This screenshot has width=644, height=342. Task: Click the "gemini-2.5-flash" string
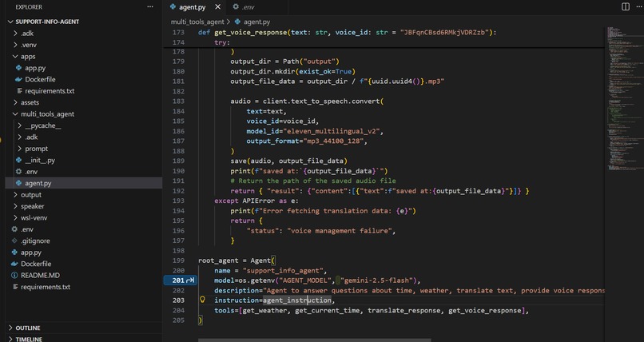[x=376, y=280]
